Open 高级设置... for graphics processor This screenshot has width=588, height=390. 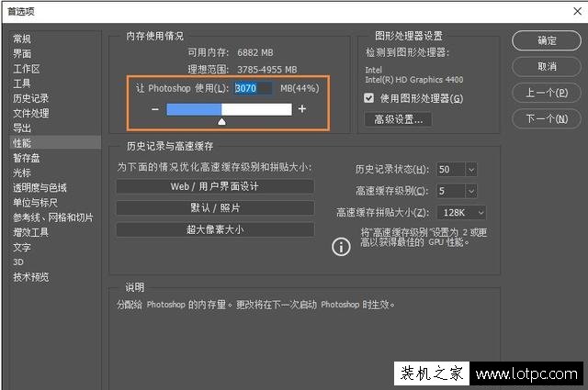[x=398, y=119]
